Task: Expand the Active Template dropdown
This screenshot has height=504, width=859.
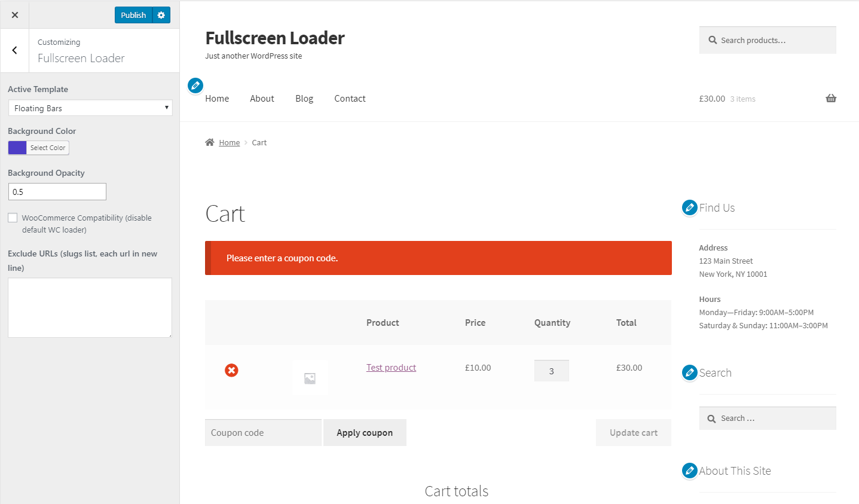Action: [90, 108]
